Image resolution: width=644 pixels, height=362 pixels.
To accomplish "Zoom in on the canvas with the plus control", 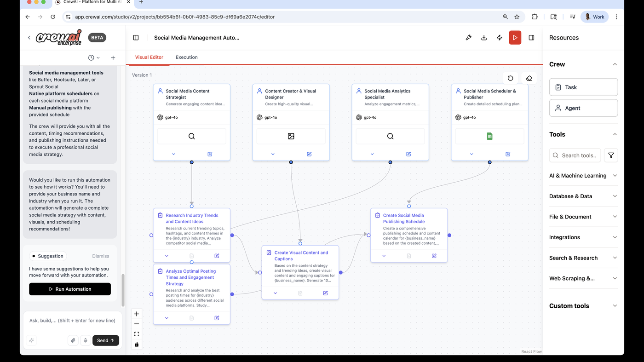I will pyautogui.click(x=137, y=314).
